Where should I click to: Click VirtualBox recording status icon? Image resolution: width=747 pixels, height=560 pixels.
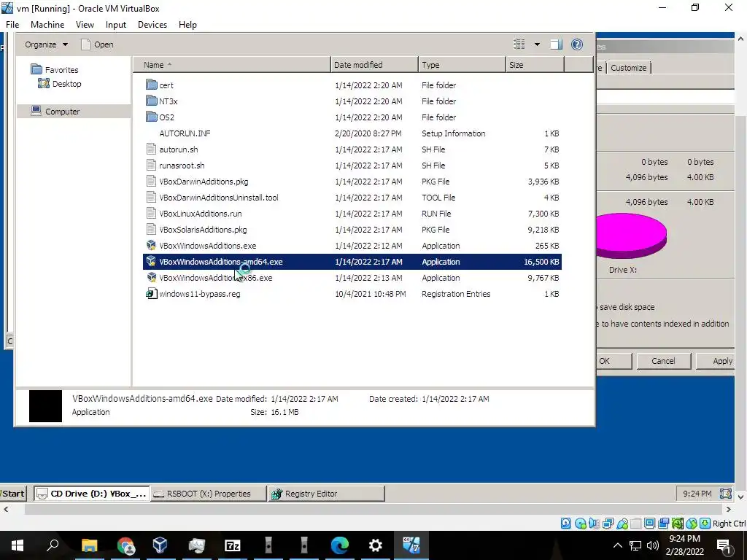(664, 524)
